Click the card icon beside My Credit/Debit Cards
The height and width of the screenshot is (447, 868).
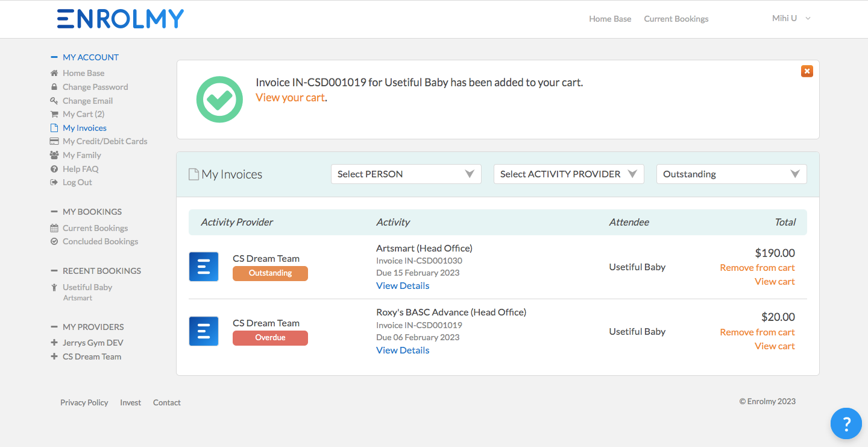(54, 141)
